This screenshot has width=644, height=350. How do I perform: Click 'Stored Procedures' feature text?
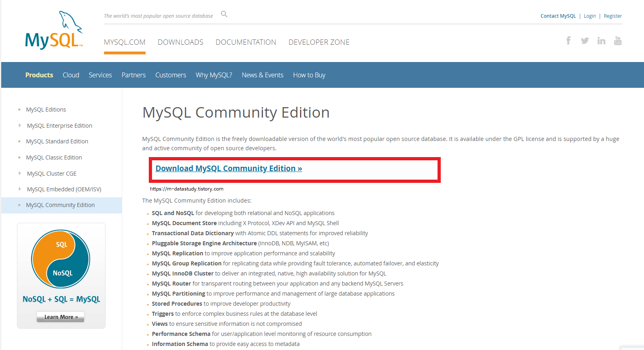tap(177, 304)
